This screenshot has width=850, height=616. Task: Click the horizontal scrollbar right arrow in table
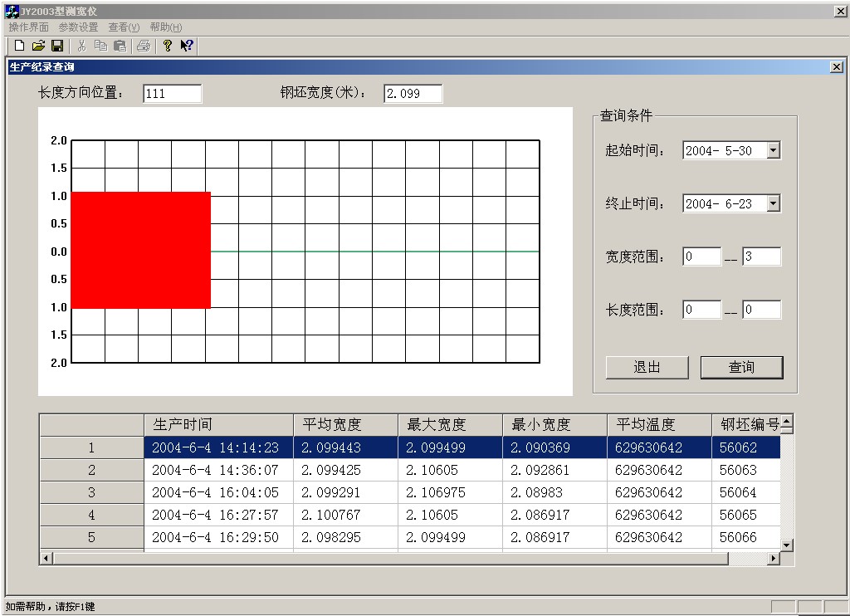[774, 559]
